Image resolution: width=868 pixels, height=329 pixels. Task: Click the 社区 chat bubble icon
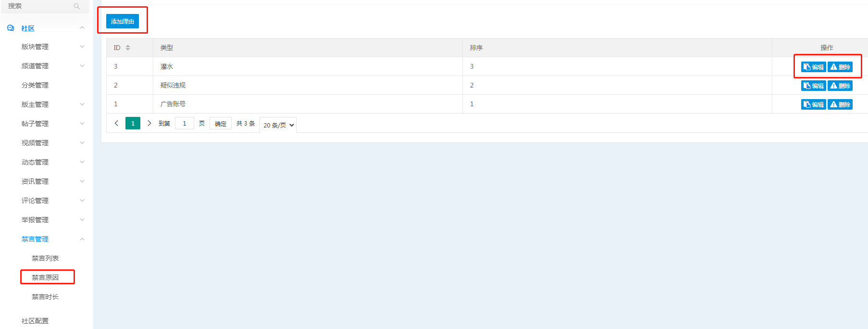(x=11, y=28)
